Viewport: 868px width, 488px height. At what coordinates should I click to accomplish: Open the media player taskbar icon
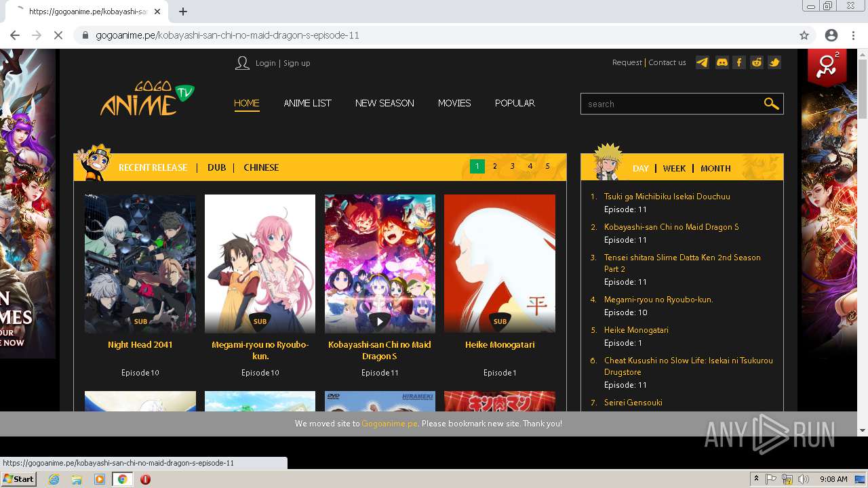click(100, 479)
